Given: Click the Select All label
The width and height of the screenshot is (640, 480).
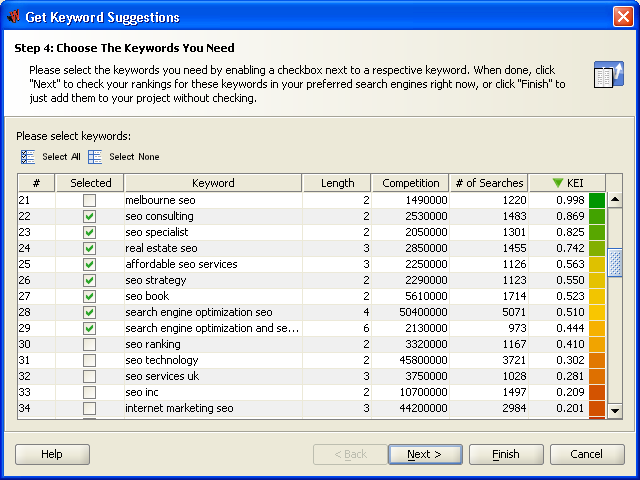Looking at the screenshot, I should 61,157.
